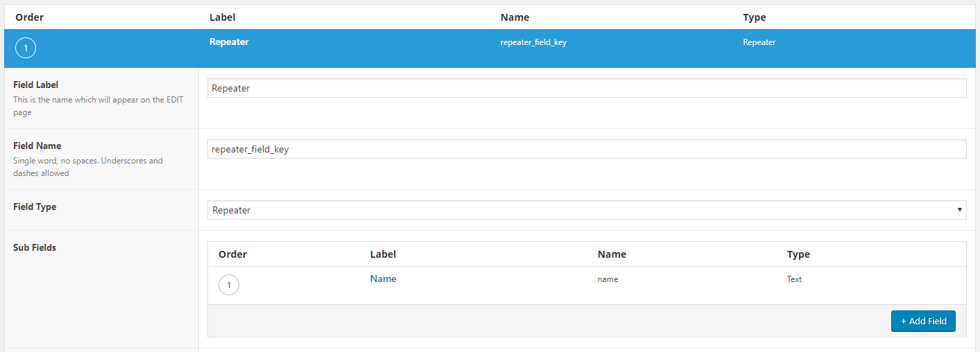
Task: Click the Field Type setting label
Action: tap(35, 206)
